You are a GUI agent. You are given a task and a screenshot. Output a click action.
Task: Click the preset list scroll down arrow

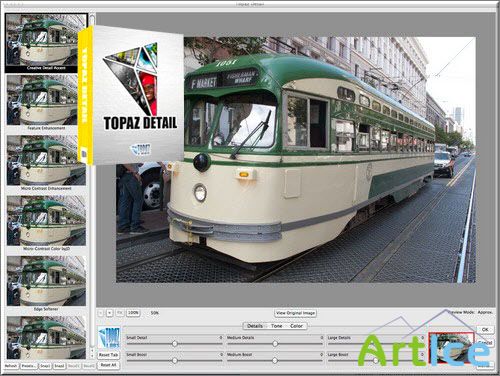[93, 356]
